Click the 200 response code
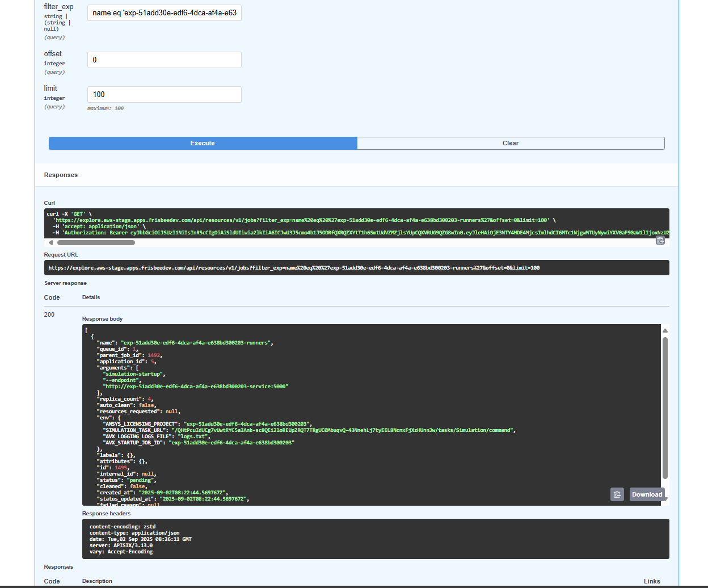 [49, 314]
